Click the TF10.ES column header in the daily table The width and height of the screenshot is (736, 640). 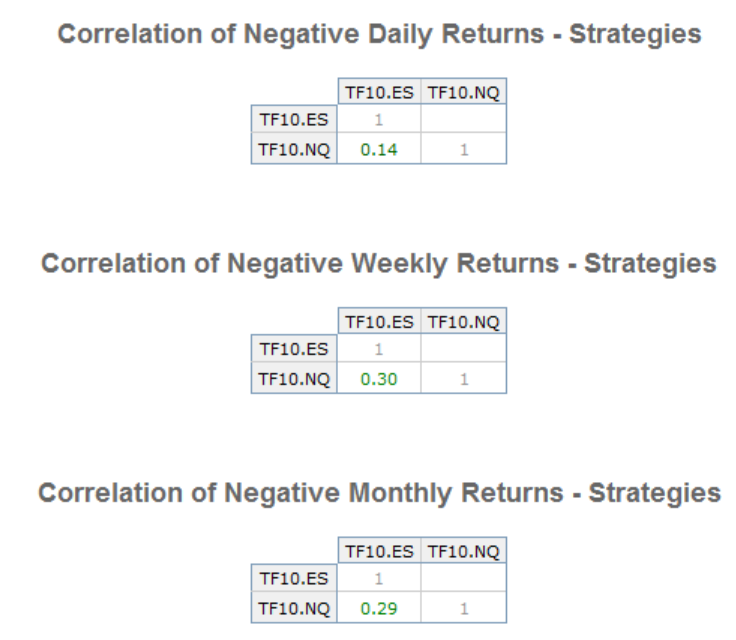pos(378,93)
